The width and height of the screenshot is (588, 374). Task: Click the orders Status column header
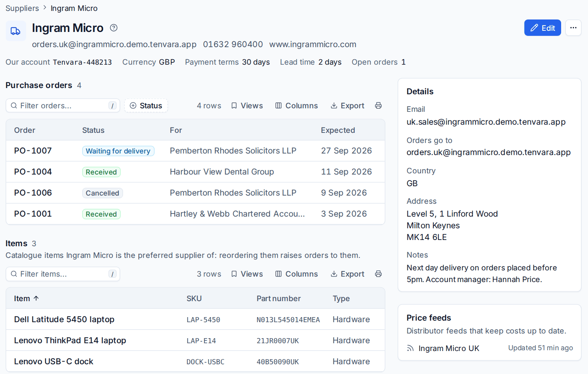[x=93, y=130]
